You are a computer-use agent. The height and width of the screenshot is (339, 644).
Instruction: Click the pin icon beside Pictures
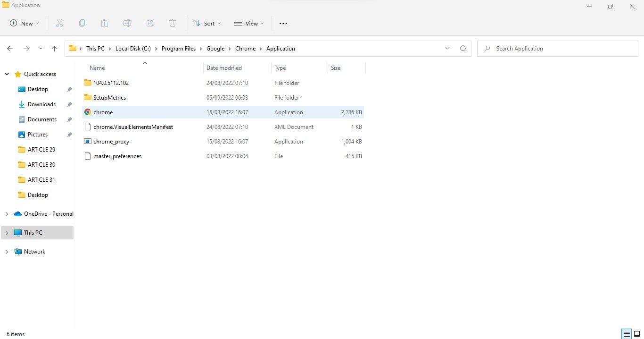point(69,135)
